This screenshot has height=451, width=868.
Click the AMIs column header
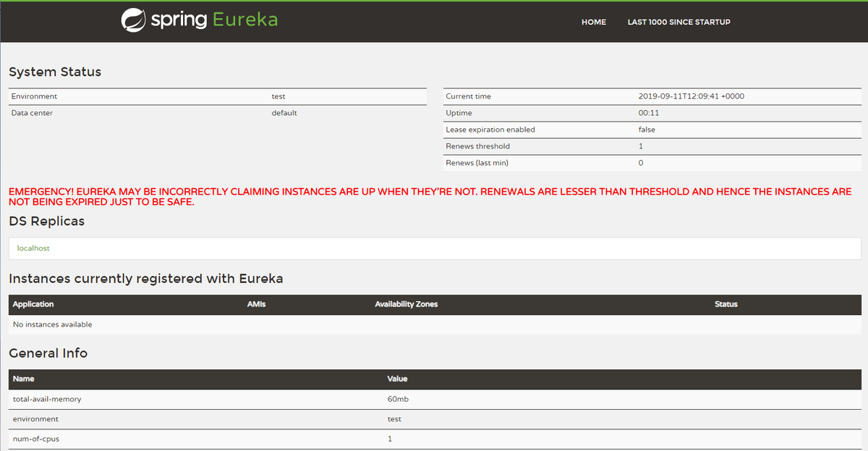256,304
